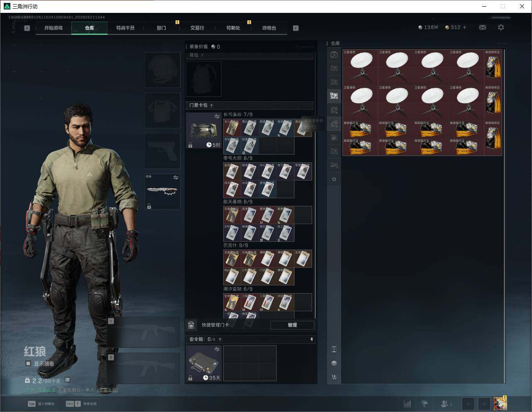Select the first 卫星通信 satellite dish item
Image resolution: width=532 pixels, height=412 pixels.
coord(361,67)
